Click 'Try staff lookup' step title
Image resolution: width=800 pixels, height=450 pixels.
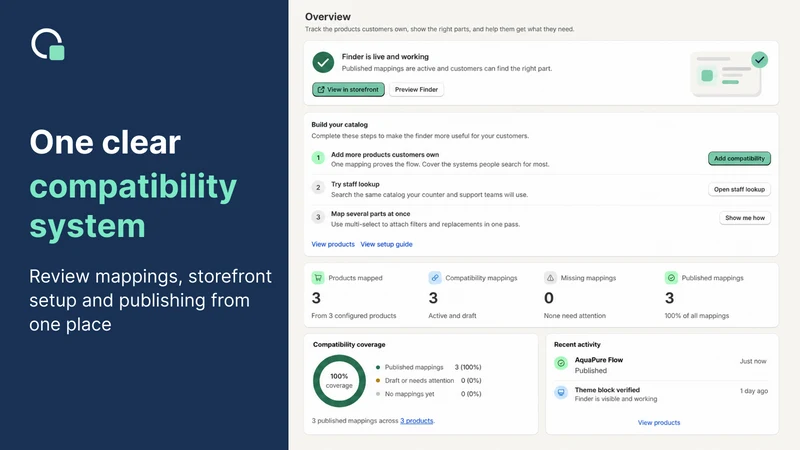tap(355, 184)
